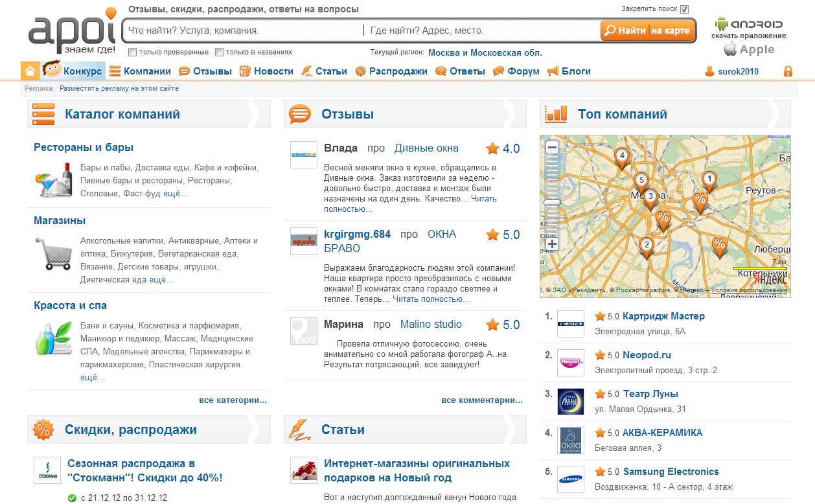The width and height of the screenshot is (815, 504).
Task: Click the user avatar icon beside surok2010
Action: pos(710,71)
